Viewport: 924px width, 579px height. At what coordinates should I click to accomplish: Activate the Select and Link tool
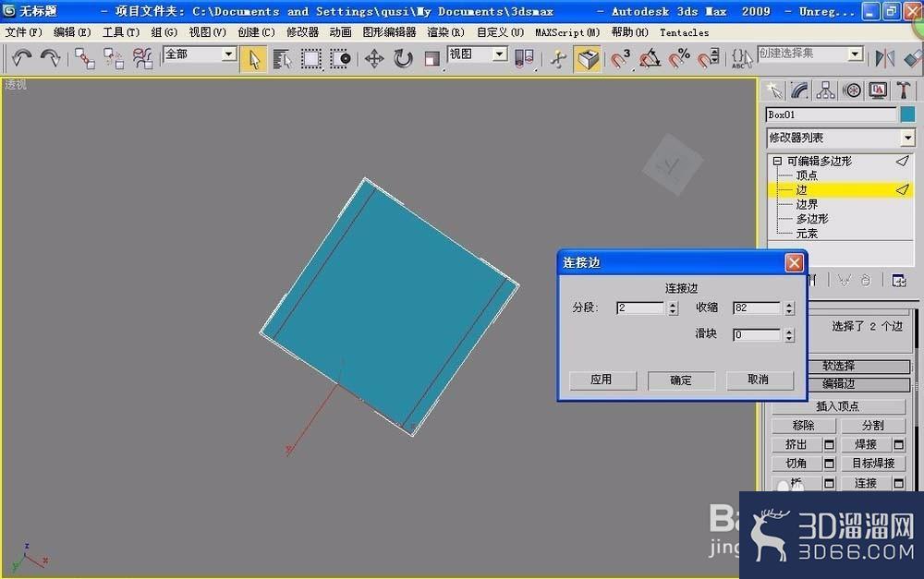[x=85, y=58]
